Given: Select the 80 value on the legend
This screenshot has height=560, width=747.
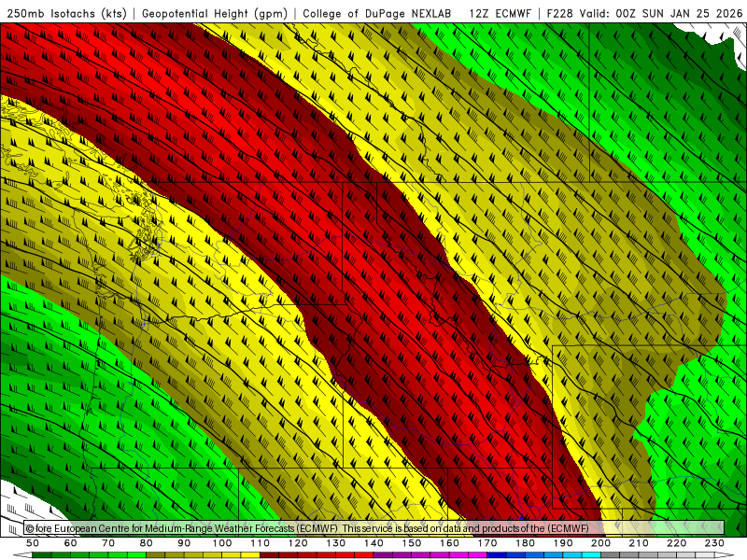Looking at the screenshot, I should point(147,543).
